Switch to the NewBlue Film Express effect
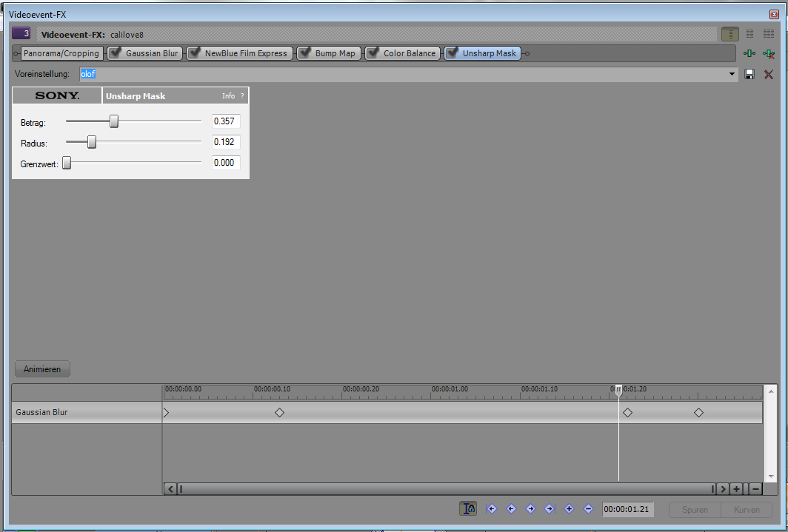This screenshot has width=788, height=532. click(245, 53)
